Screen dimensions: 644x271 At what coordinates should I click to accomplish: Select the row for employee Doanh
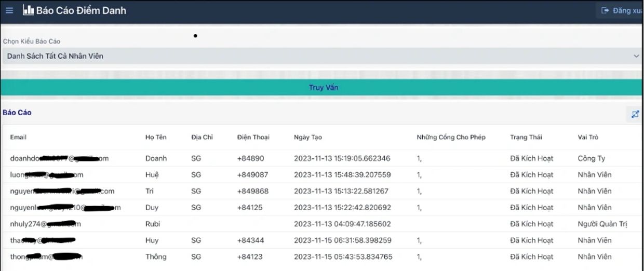[156, 158]
